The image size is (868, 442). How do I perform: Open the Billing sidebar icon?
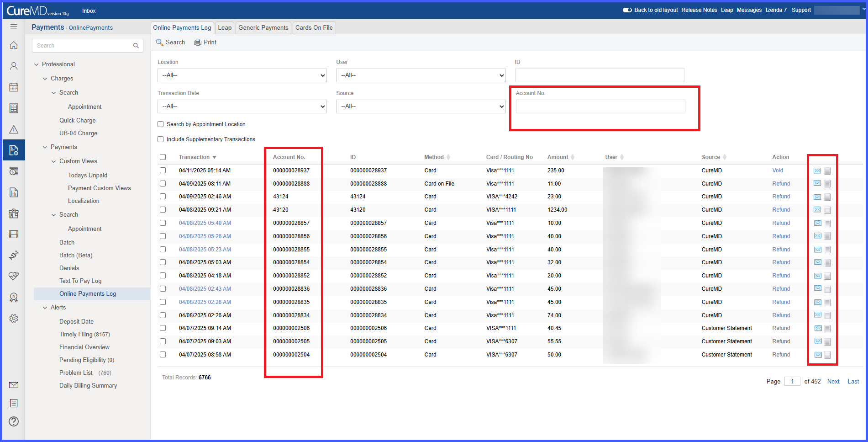[14, 150]
